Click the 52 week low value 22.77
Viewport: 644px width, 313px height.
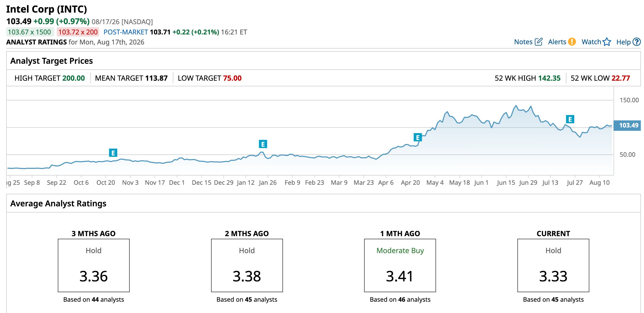[x=621, y=78]
